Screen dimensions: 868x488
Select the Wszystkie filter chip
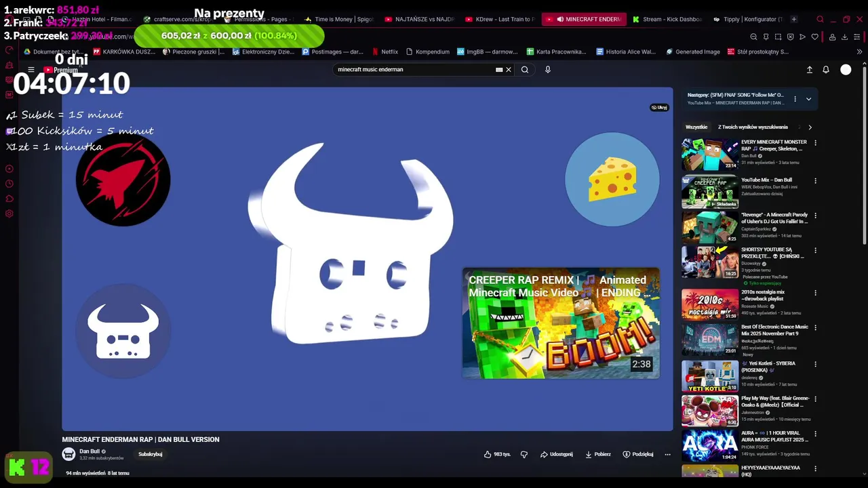click(x=696, y=127)
